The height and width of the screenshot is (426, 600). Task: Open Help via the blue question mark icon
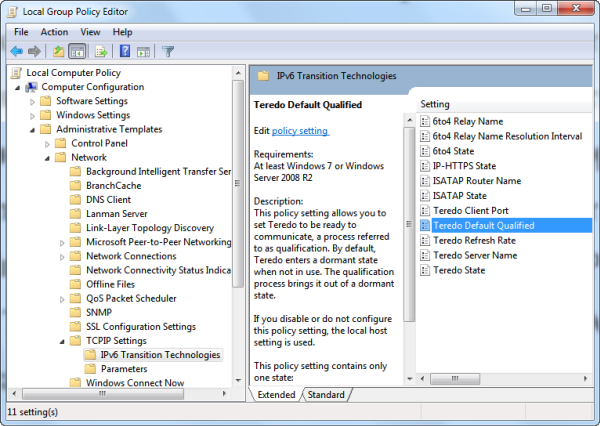(125, 51)
